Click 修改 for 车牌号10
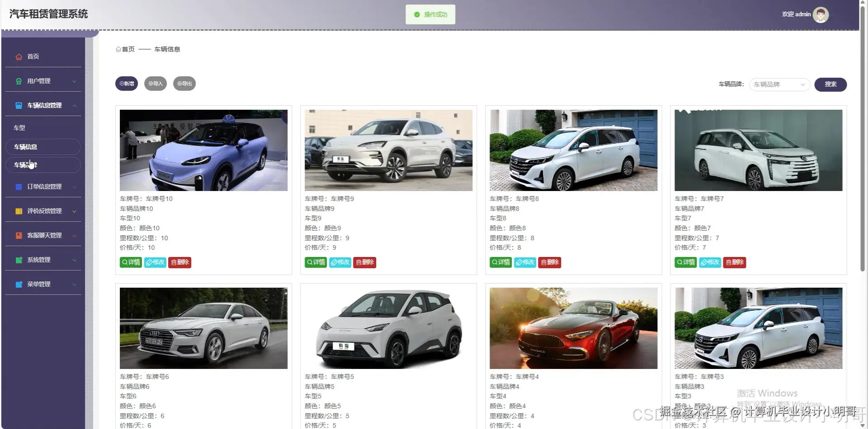The image size is (868, 429). coord(155,262)
